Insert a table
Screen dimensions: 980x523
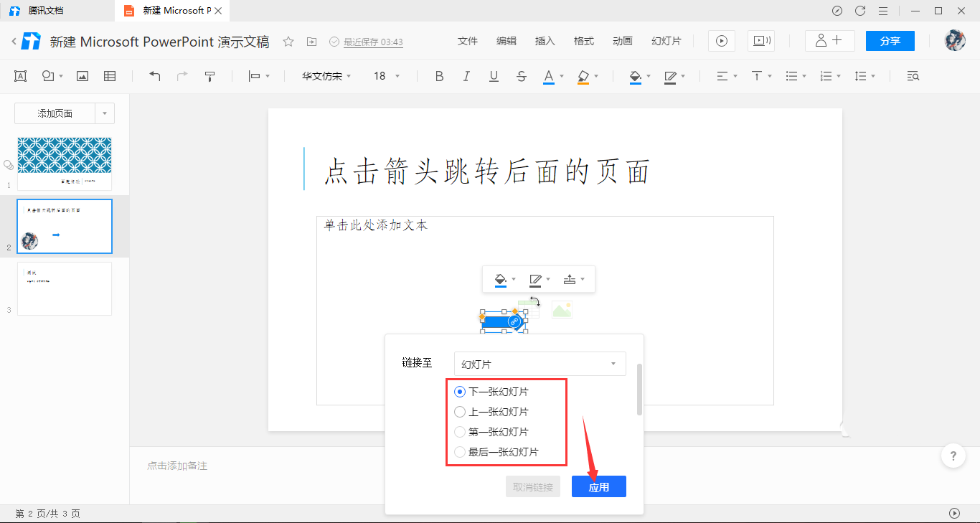(110, 75)
